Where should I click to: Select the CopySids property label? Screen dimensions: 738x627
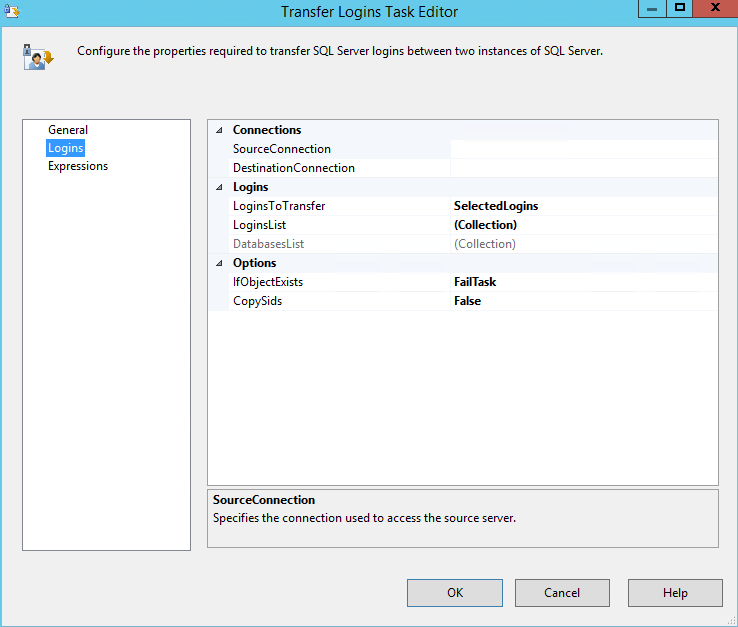pos(257,301)
